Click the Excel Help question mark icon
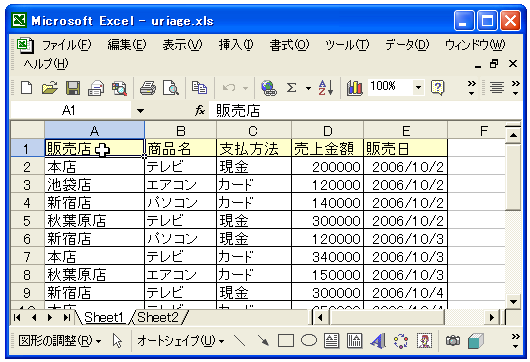530x362 pixels. 437,88
